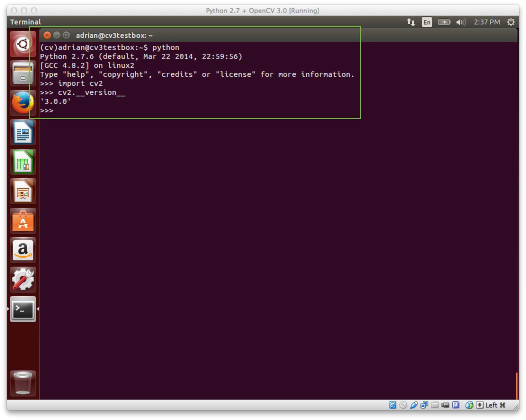This screenshot has width=526, height=420.
Task: Open the Trash at the launcher bottom
Action: [x=22, y=383]
